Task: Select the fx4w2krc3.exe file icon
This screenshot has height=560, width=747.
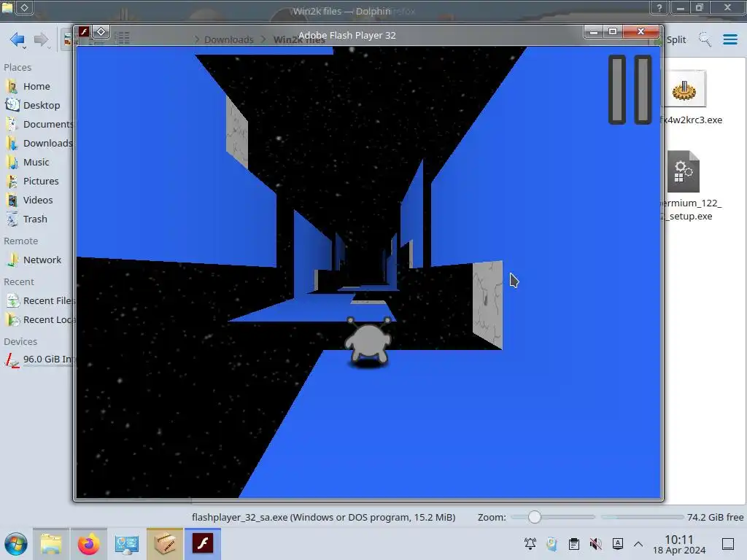Action: [684, 89]
